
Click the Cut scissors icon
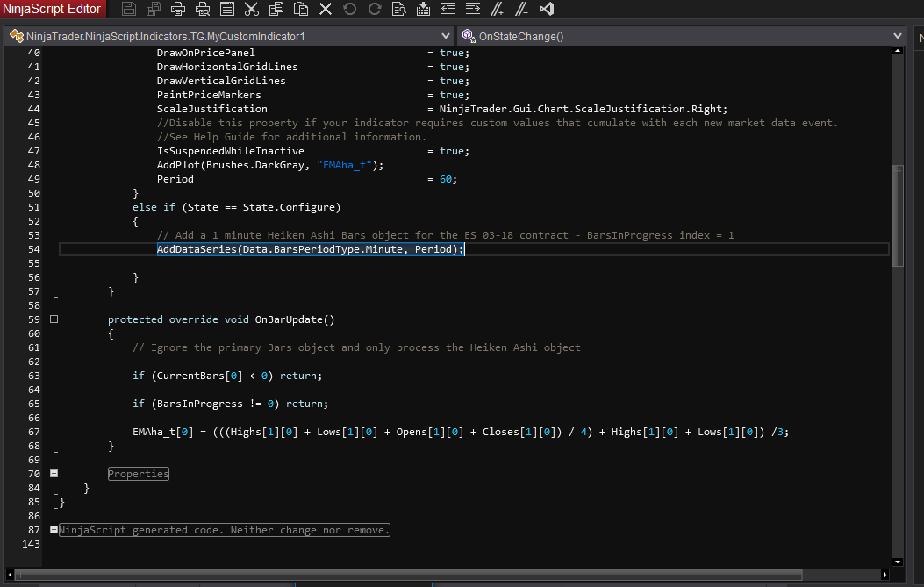click(252, 10)
